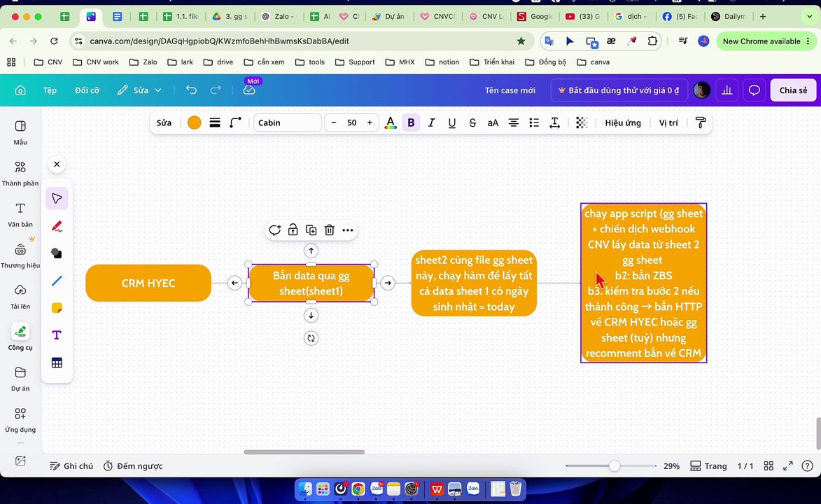The height and width of the screenshot is (504, 821).
Task: Open the Canva home icon
Action: [x=20, y=90]
